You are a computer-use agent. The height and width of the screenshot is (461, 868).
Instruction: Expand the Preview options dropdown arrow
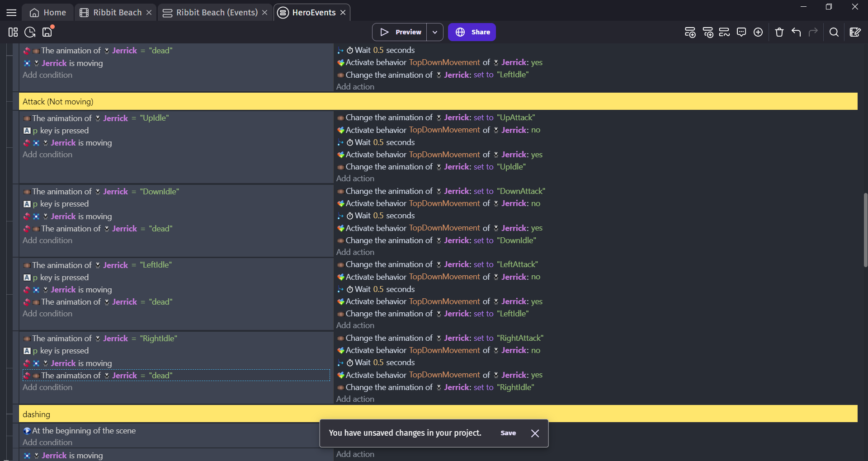click(435, 32)
